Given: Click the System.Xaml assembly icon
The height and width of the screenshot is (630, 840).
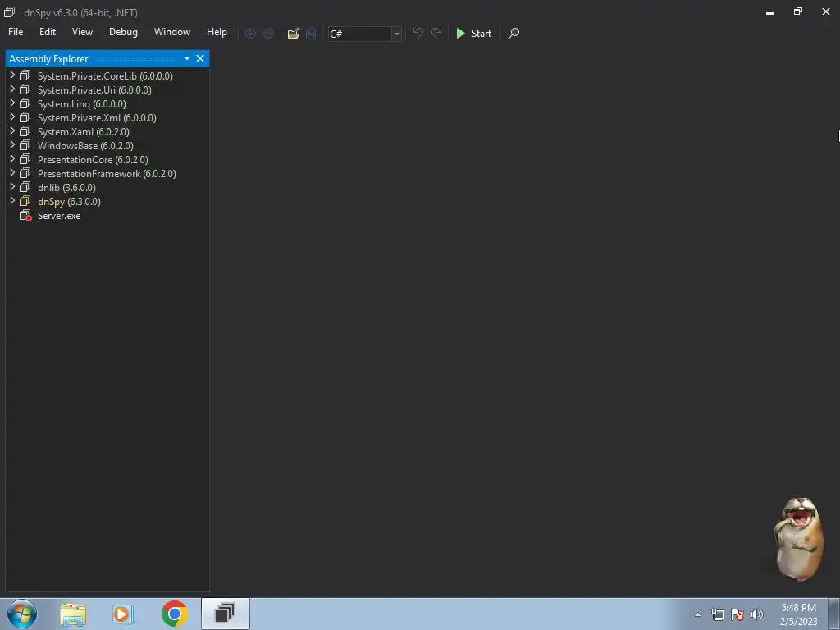Looking at the screenshot, I should click(x=25, y=131).
